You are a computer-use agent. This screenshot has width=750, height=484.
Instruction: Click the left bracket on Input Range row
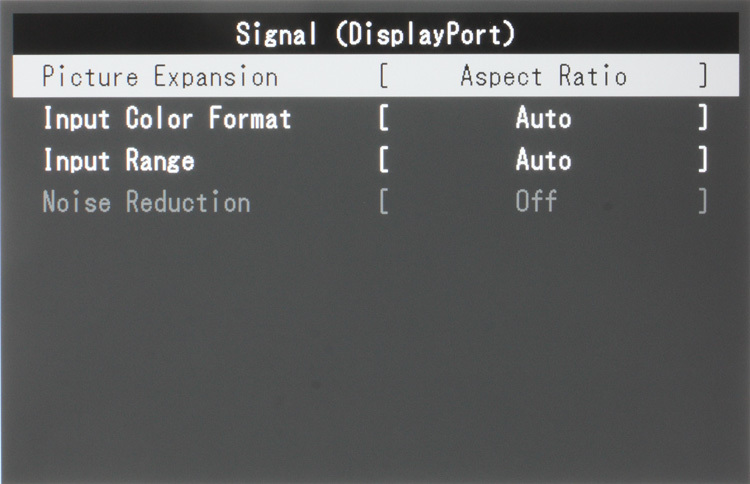pos(384,161)
